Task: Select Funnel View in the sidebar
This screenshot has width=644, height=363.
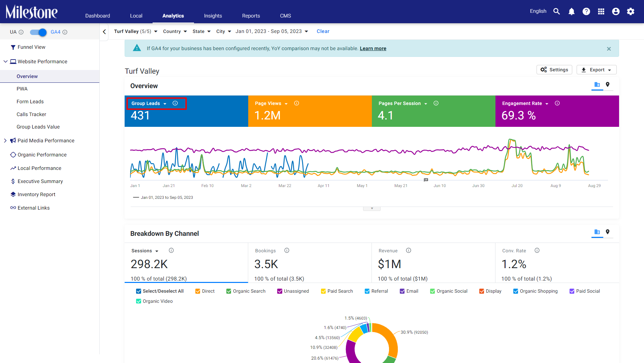Action: [x=31, y=47]
